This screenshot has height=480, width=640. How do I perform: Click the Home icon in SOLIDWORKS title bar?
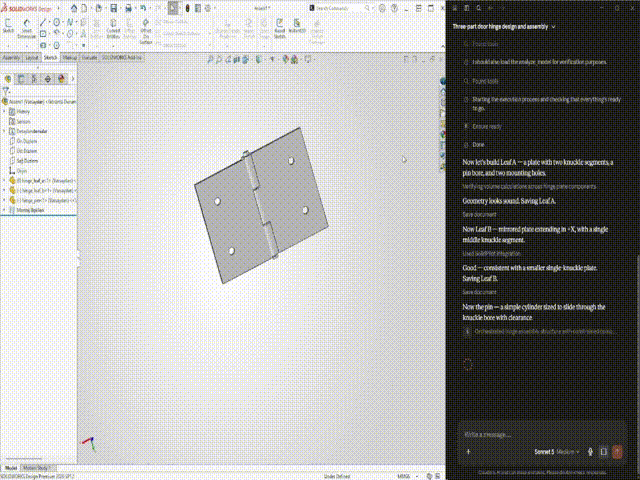[x=74, y=8]
